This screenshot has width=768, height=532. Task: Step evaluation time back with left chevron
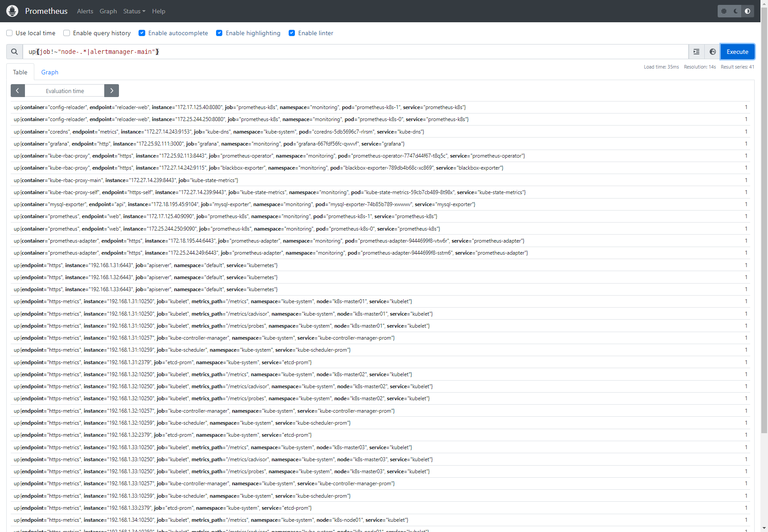[18, 91]
